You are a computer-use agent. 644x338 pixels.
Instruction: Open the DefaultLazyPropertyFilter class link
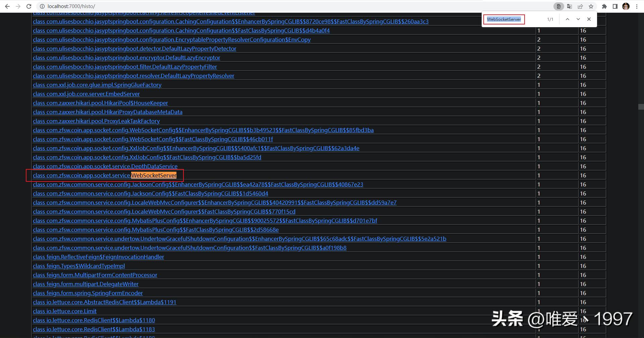click(x=125, y=67)
